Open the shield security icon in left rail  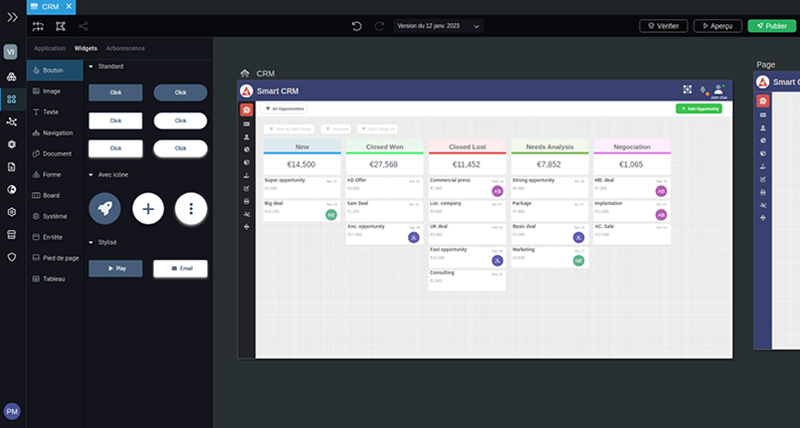pyautogui.click(x=11, y=257)
